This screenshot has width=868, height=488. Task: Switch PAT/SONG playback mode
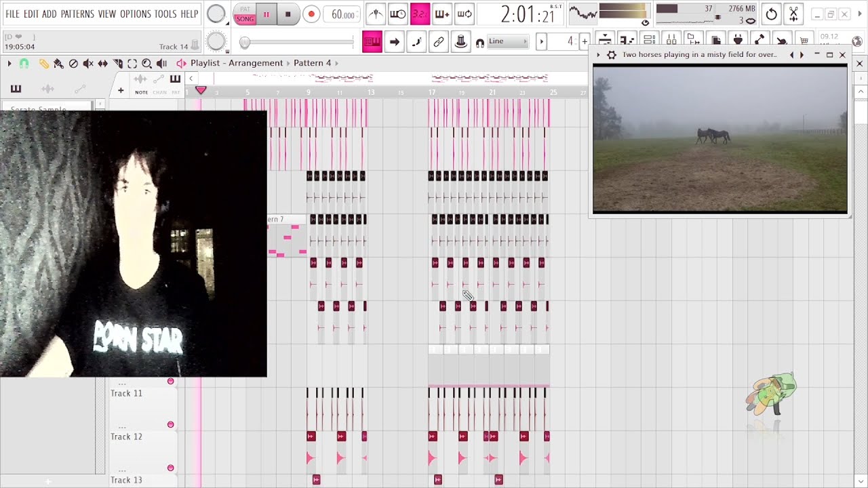pos(245,14)
